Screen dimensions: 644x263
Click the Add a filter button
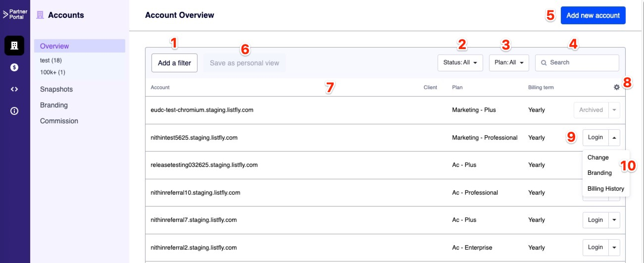pyautogui.click(x=174, y=63)
